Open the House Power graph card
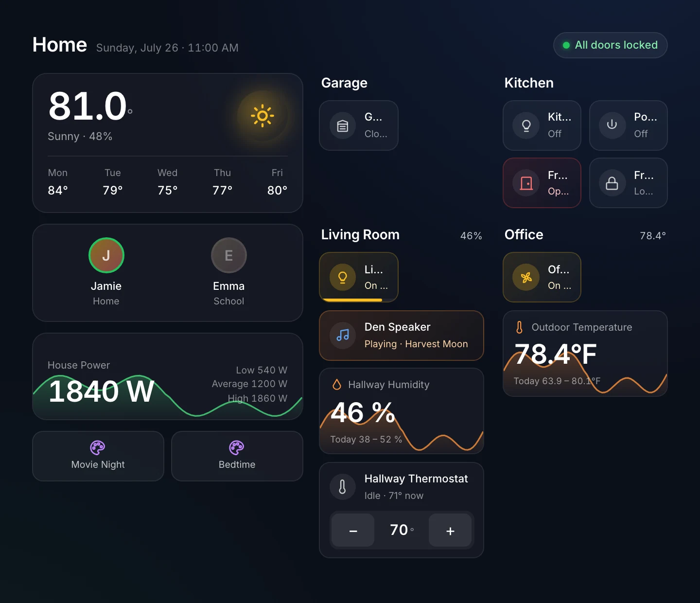 pyautogui.click(x=168, y=376)
